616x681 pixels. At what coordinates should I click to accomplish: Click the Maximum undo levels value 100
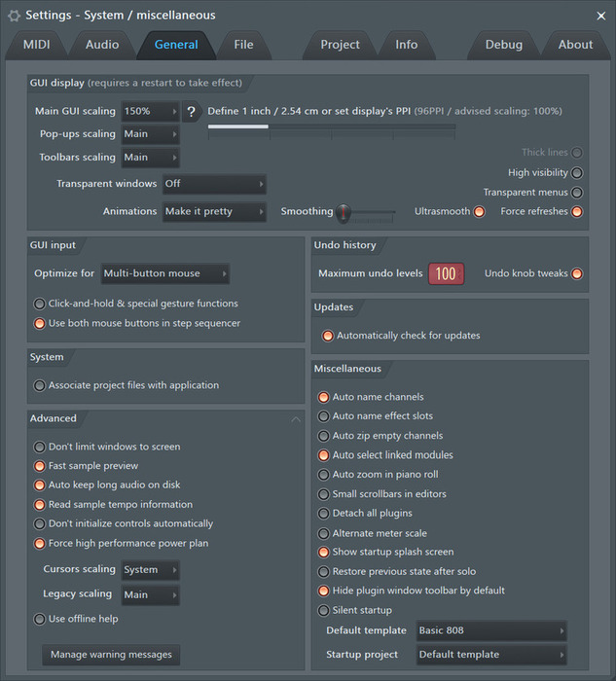click(x=446, y=274)
